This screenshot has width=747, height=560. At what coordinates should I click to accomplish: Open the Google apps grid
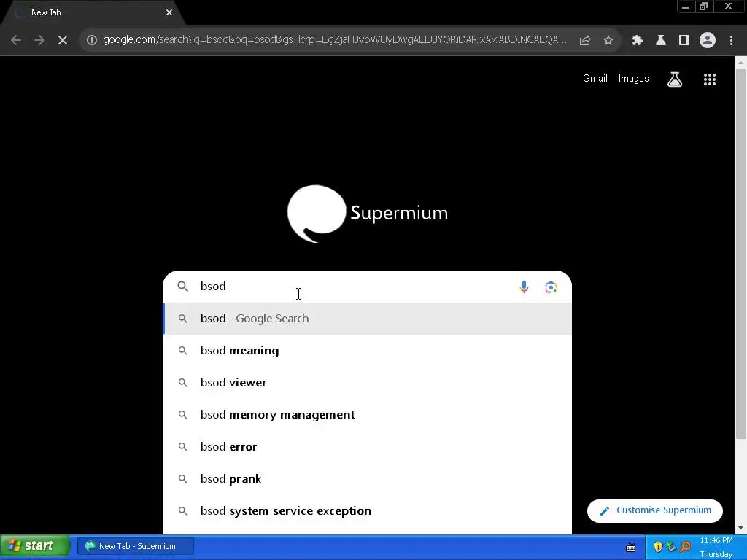pos(709,79)
